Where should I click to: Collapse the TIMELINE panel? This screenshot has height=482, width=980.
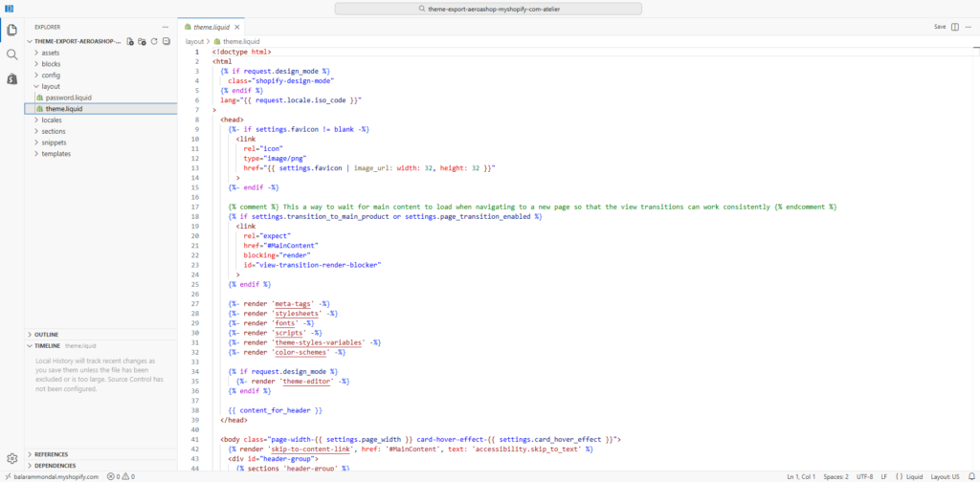100,346
